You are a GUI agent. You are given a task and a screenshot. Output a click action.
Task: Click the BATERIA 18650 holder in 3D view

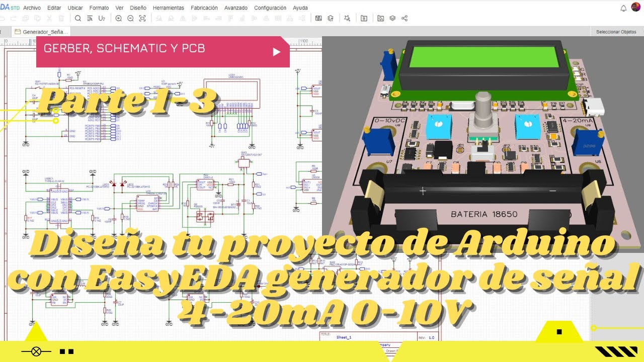coord(483,201)
